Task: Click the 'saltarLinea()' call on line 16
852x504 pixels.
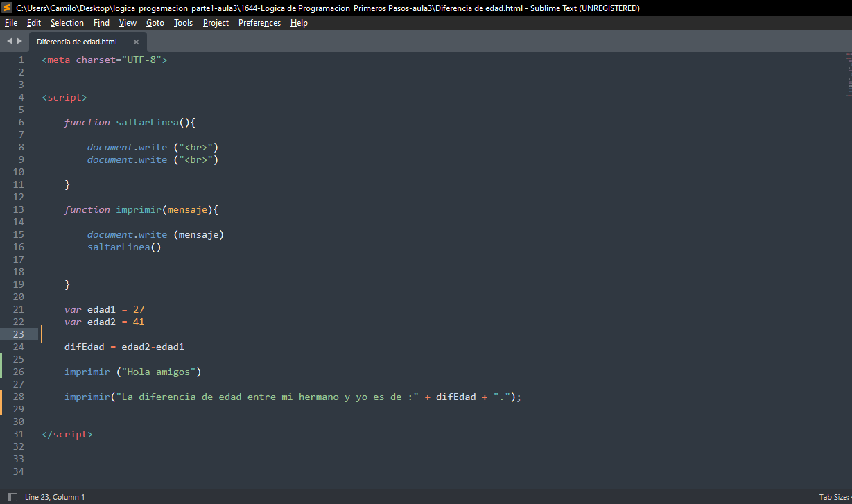Action: tap(124, 247)
